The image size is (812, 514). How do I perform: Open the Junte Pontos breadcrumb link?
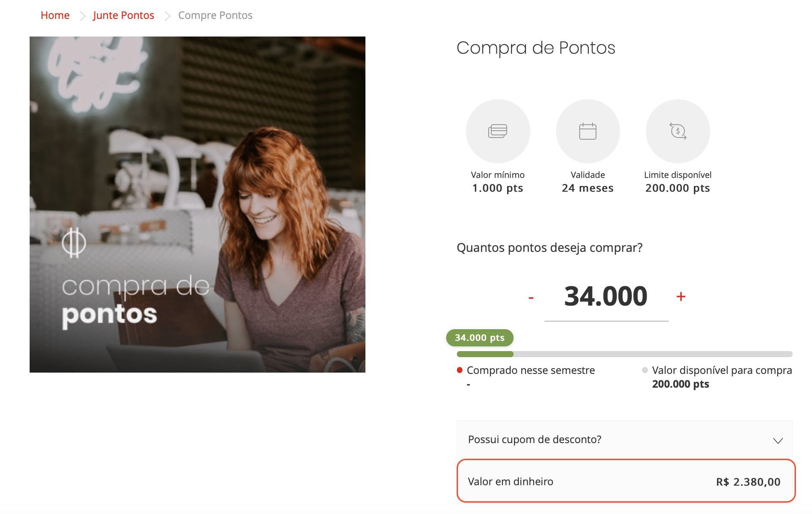(x=124, y=15)
